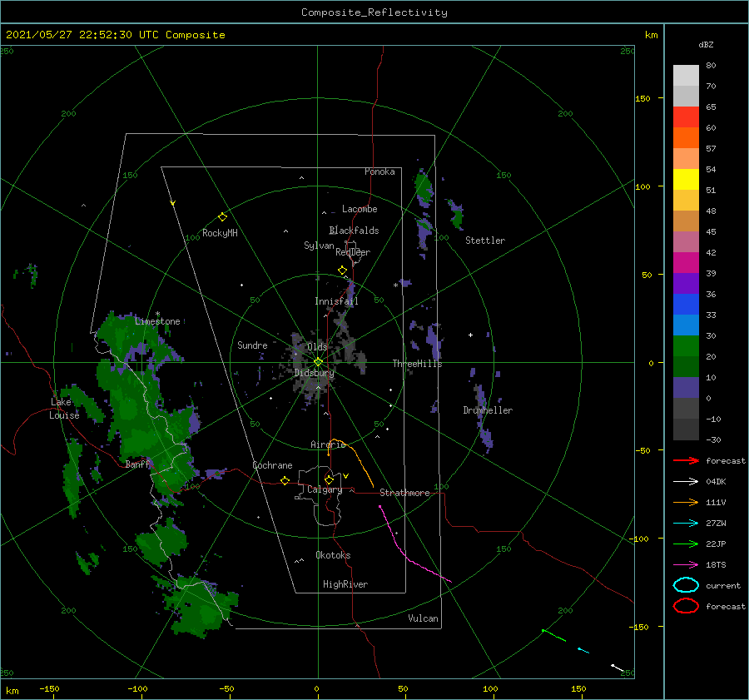Screen dimensions: 749x700
Task: Click the 57 dBZ orange swatch
Action: point(686,137)
